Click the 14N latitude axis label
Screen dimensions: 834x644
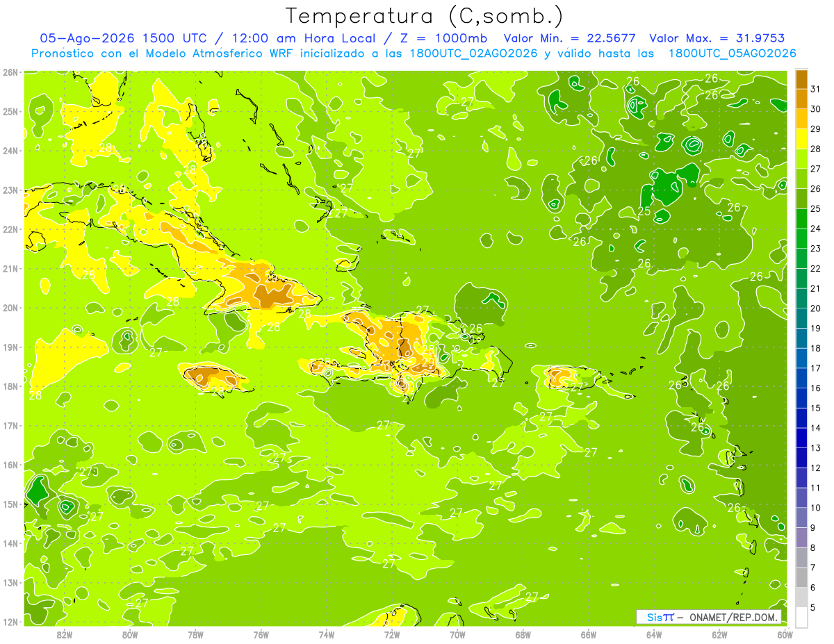tap(10, 543)
